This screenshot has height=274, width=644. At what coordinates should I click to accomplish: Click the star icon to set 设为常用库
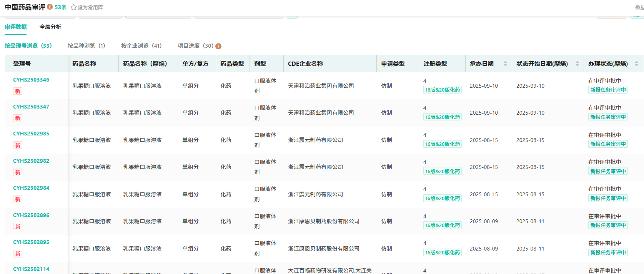click(x=73, y=7)
